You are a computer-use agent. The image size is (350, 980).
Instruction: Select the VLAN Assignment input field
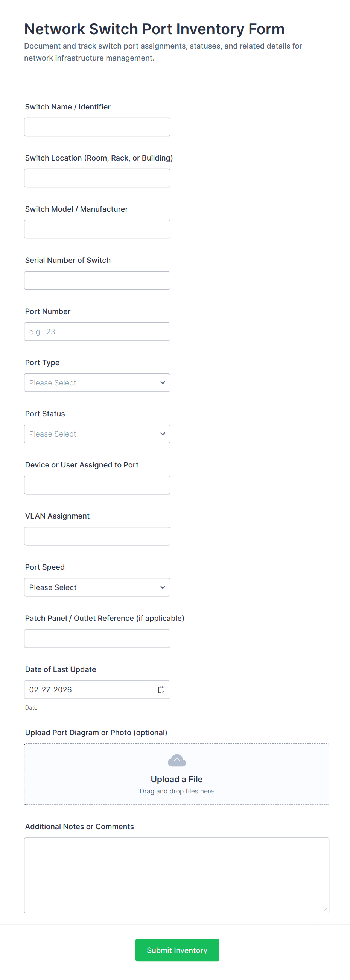pyautogui.click(x=97, y=536)
